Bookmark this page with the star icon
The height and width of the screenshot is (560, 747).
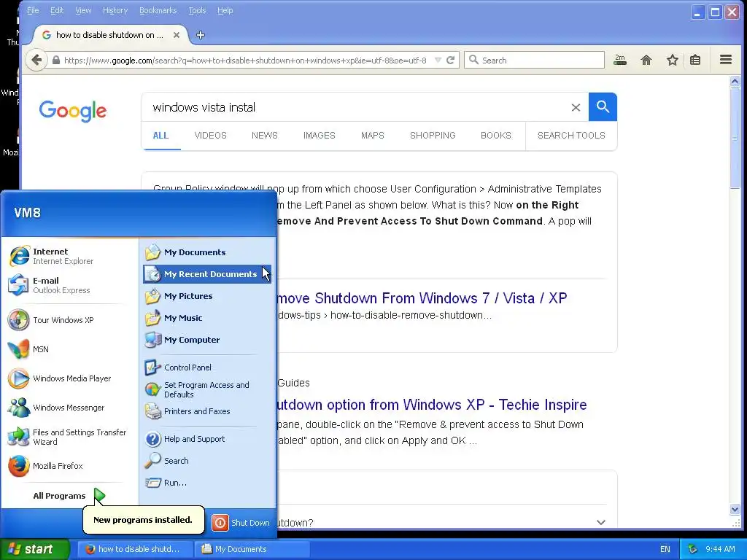coord(672,60)
